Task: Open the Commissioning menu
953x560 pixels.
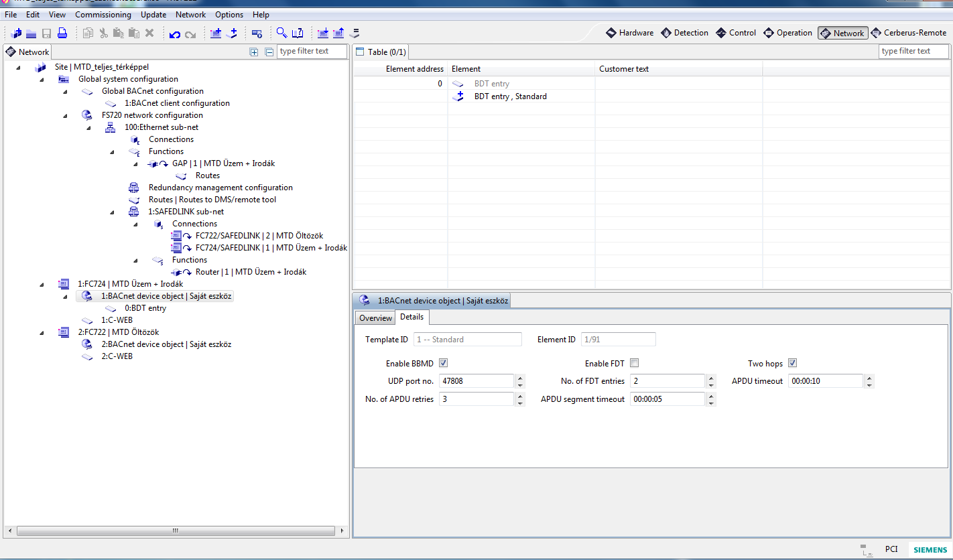Action: click(x=103, y=14)
